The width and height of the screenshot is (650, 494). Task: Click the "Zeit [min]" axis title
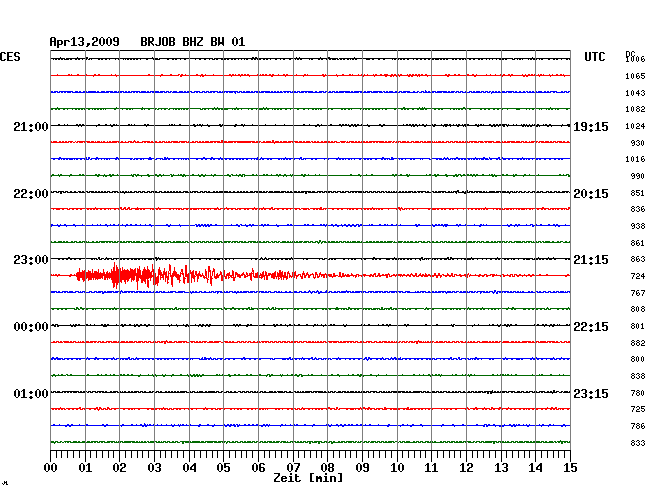point(308,478)
